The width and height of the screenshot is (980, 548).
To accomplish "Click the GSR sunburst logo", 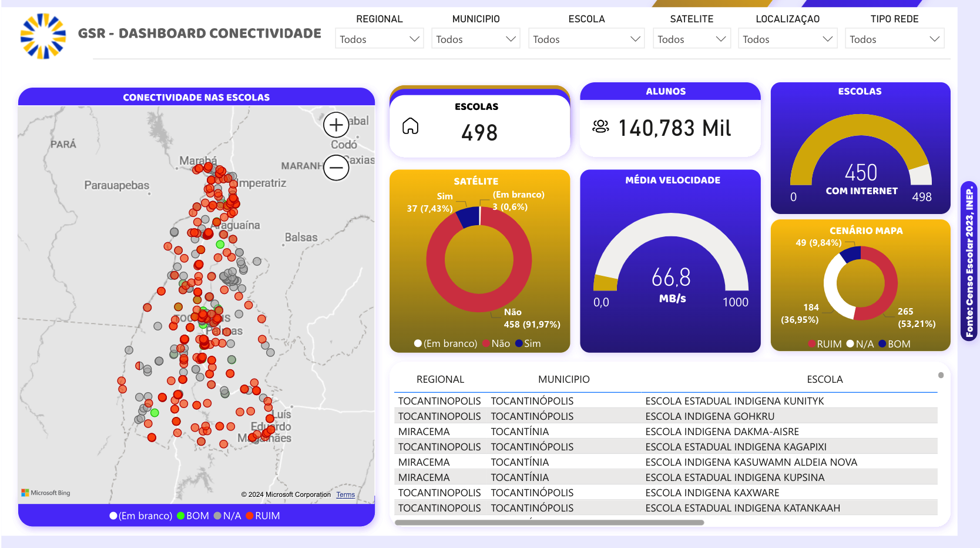I will (x=43, y=36).
